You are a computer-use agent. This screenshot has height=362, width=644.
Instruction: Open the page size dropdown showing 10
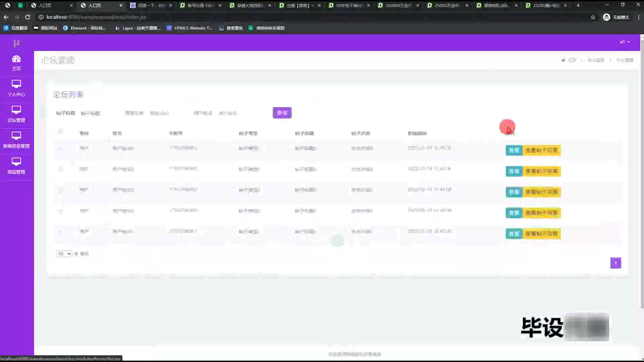[x=64, y=254]
